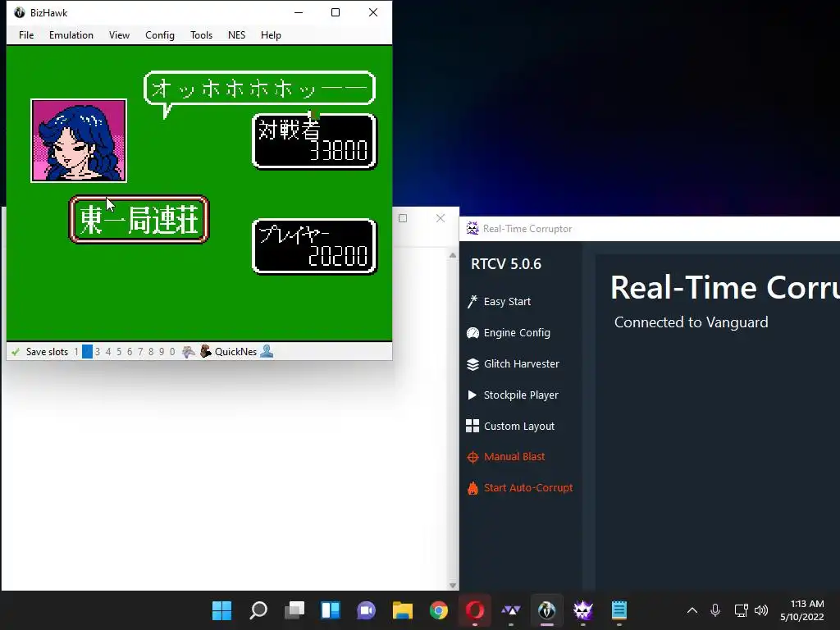
Task: Click the Custom Layout grid icon
Action: click(x=472, y=426)
